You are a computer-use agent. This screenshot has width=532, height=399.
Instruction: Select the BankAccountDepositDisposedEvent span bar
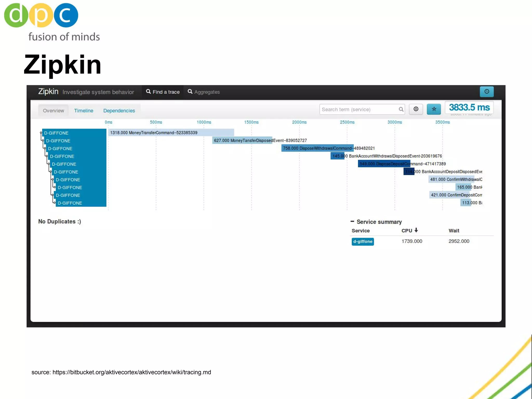click(x=409, y=171)
